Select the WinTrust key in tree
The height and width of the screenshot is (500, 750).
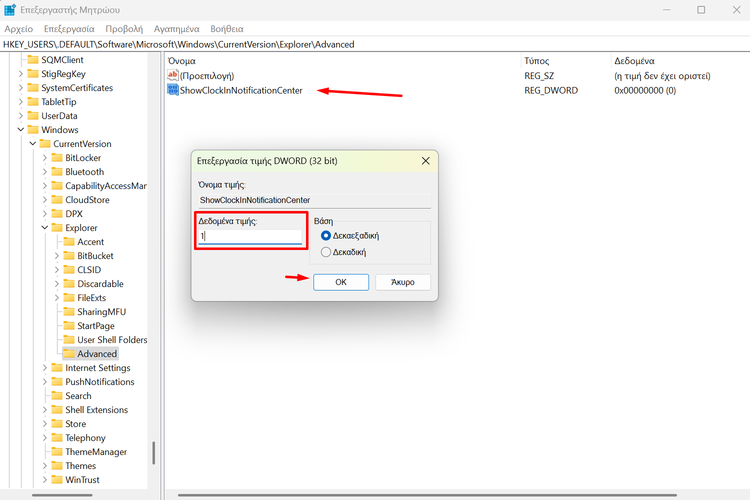[x=82, y=479]
